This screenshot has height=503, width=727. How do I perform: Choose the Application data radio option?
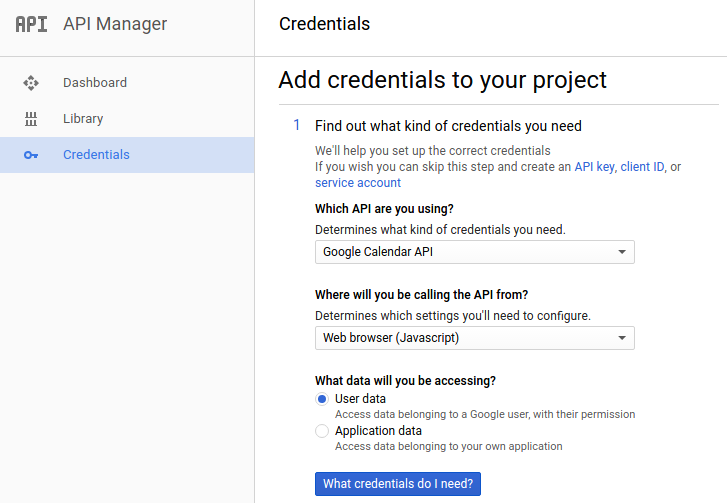click(322, 431)
